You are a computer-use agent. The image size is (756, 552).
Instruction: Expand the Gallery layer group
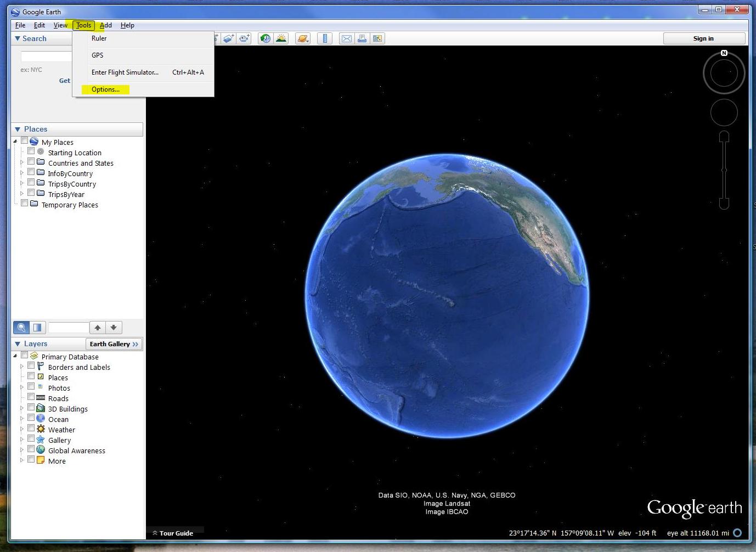point(22,440)
